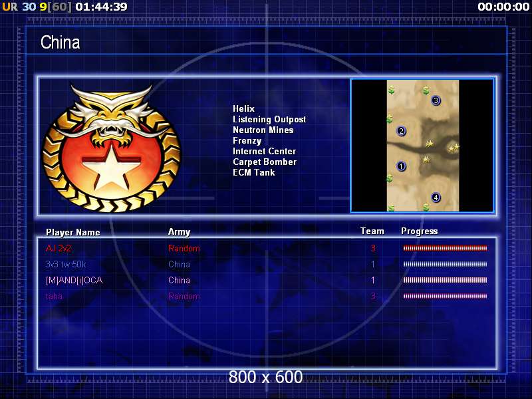Click team number of AJ 2v2

pyautogui.click(x=373, y=248)
